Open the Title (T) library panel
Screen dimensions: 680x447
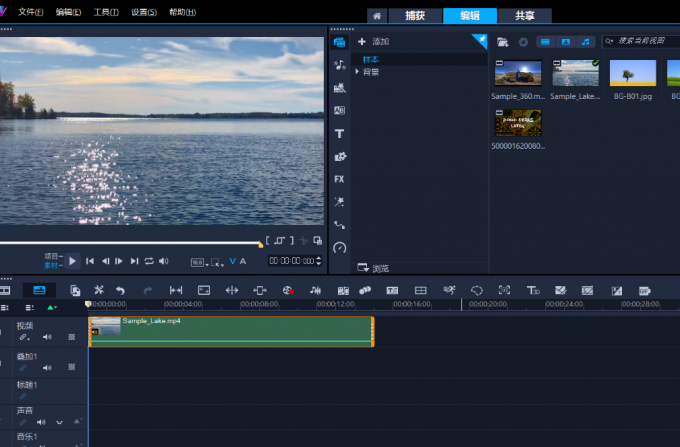pyautogui.click(x=339, y=133)
